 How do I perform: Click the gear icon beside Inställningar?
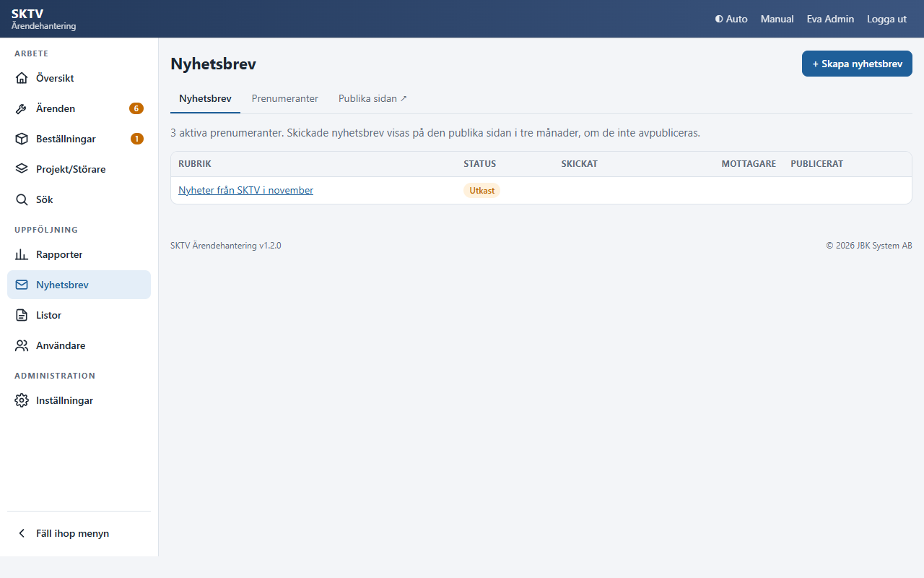pos(22,400)
